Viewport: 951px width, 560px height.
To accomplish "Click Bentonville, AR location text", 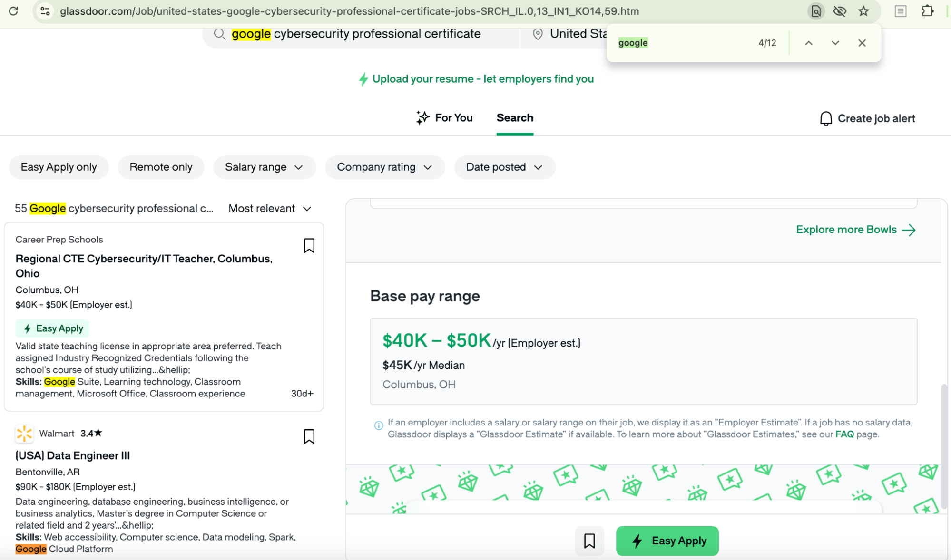I will [48, 472].
